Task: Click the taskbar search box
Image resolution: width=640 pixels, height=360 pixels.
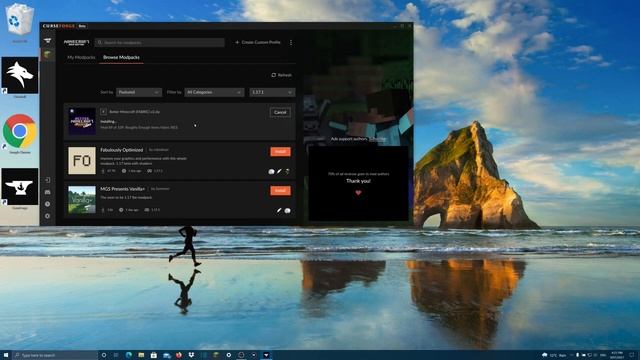Action: 56,355
